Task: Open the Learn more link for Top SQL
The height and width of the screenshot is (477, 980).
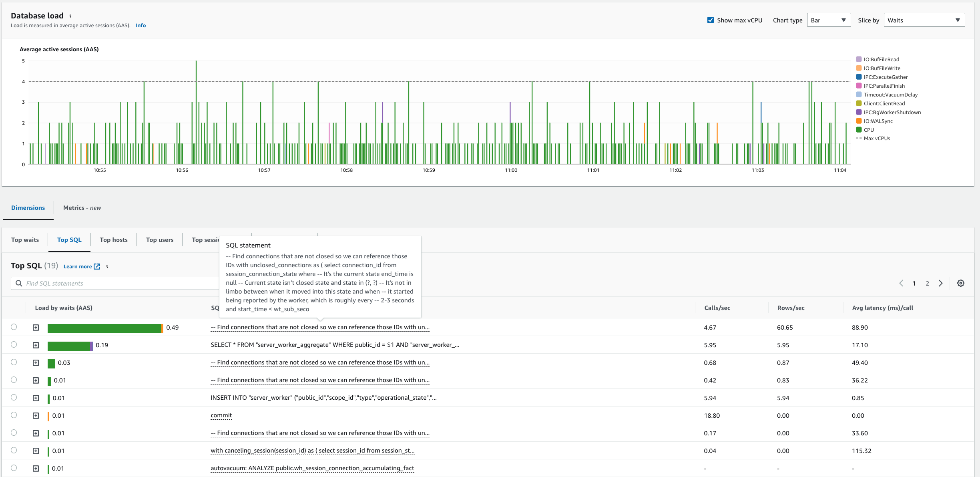Action: 78,266
